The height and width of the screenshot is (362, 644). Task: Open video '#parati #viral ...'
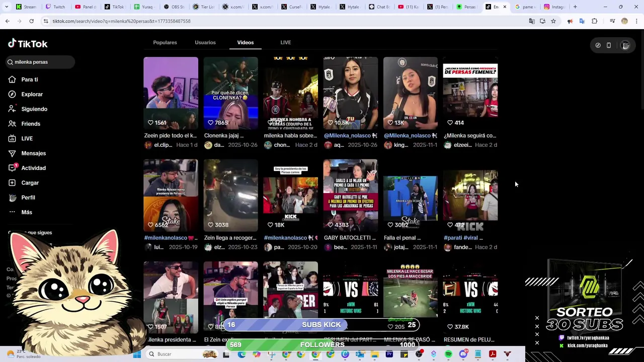(470, 195)
